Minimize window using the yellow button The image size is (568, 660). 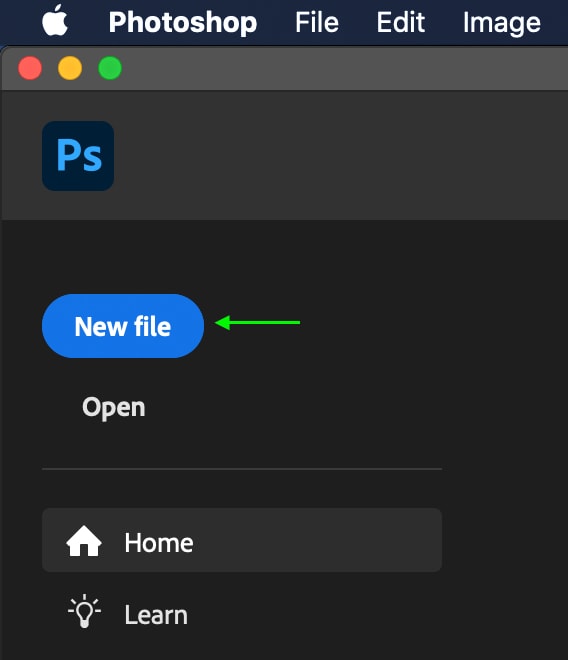coord(70,68)
